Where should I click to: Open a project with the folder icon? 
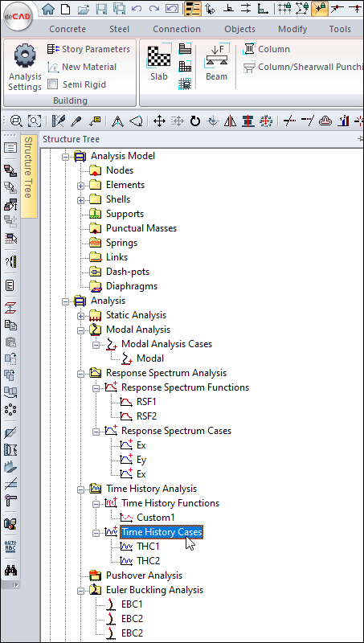(x=84, y=8)
